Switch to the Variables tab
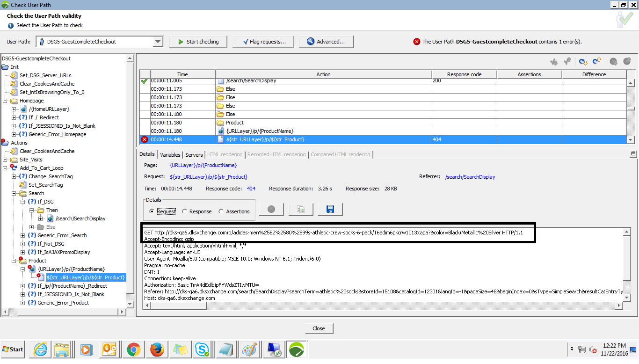Image resolution: width=639 pixels, height=364 pixels. (x=170, y=154)
